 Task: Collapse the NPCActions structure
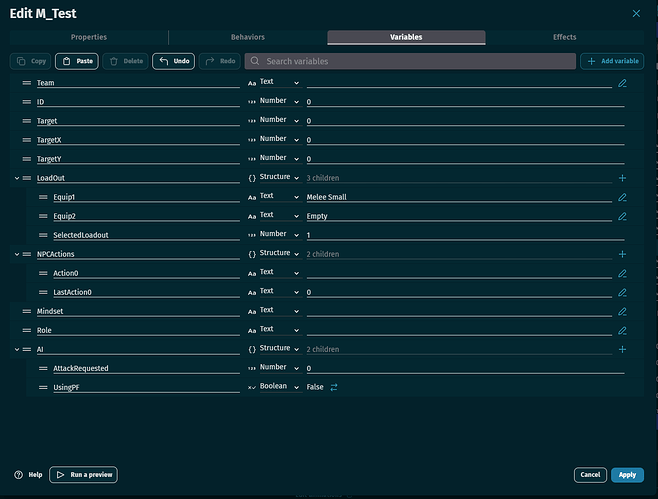click(17, 254)
